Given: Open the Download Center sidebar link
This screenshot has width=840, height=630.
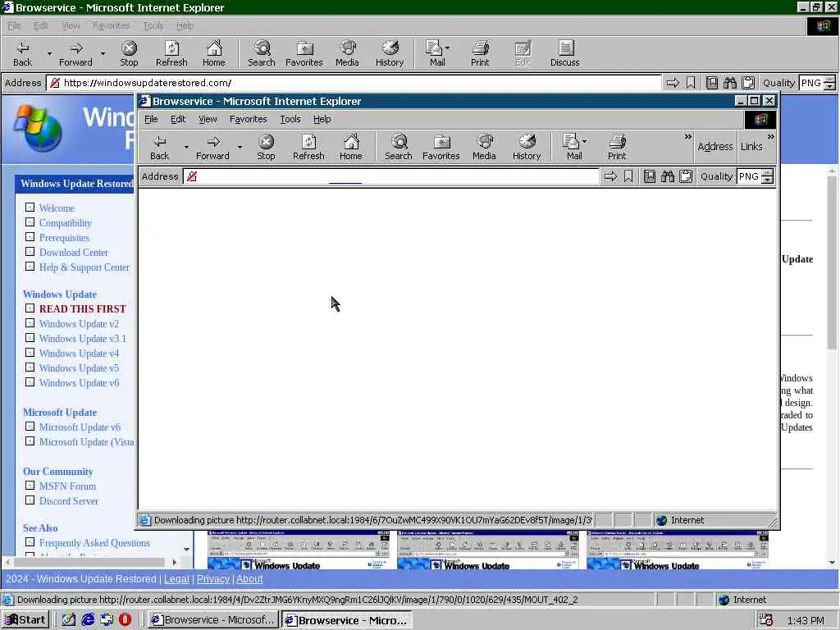Looking at the screenshot, I should [x=73, y=253].
